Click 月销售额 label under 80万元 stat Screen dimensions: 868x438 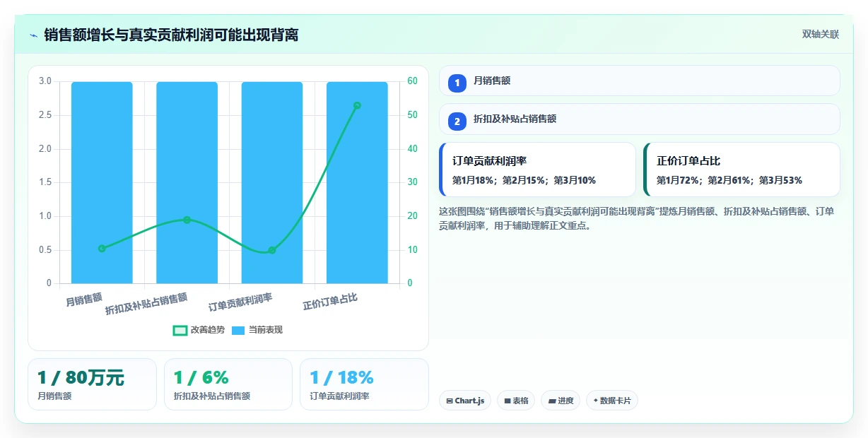coord(54,396)
